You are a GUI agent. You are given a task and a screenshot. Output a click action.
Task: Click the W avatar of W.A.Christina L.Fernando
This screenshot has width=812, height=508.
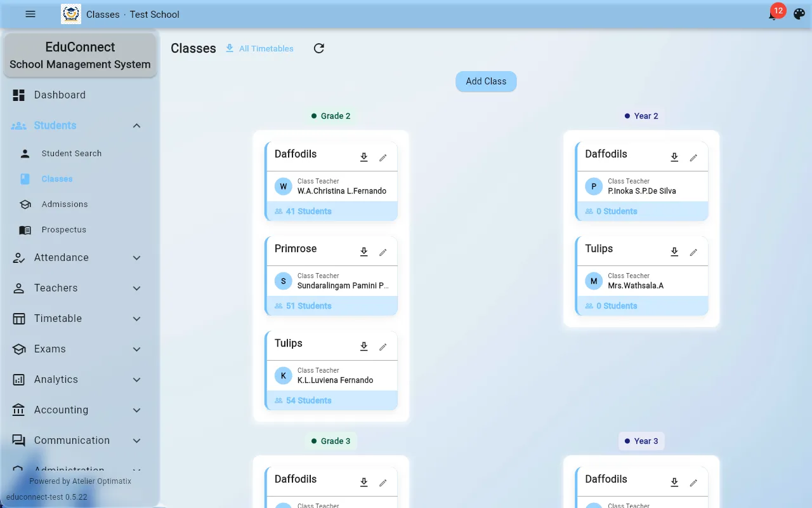[284, 187]
